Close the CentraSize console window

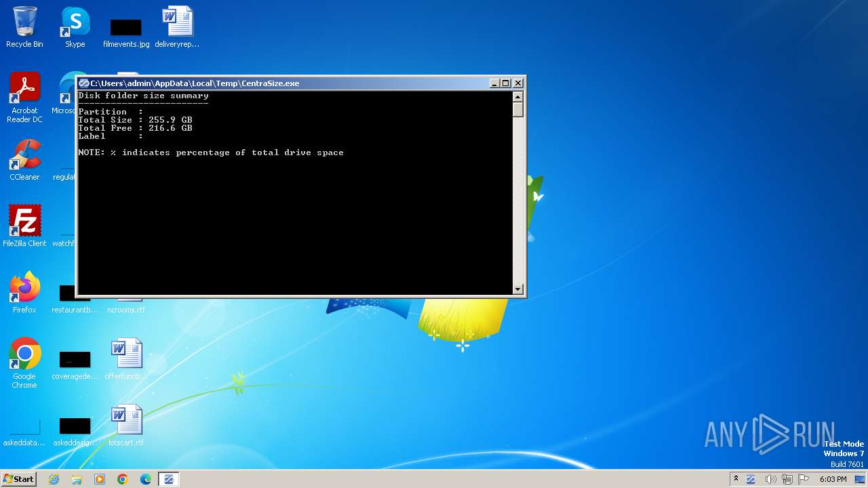click(518, 83)
